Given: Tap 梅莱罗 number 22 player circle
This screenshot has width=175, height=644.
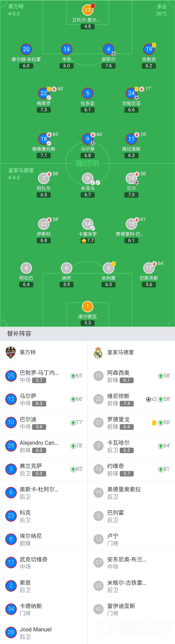Looking at the screenshot, I should [x=44, y=93].
